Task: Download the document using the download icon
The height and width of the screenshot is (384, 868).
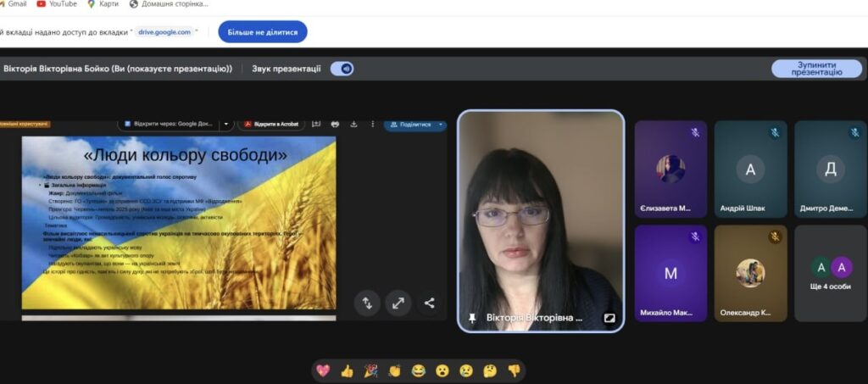Action: [353, 124]
